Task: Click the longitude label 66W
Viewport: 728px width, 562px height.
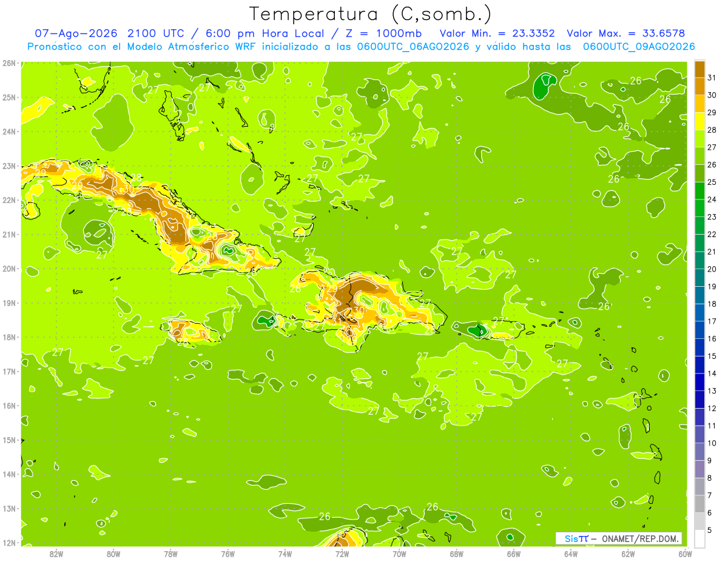Action: (514, 554)
